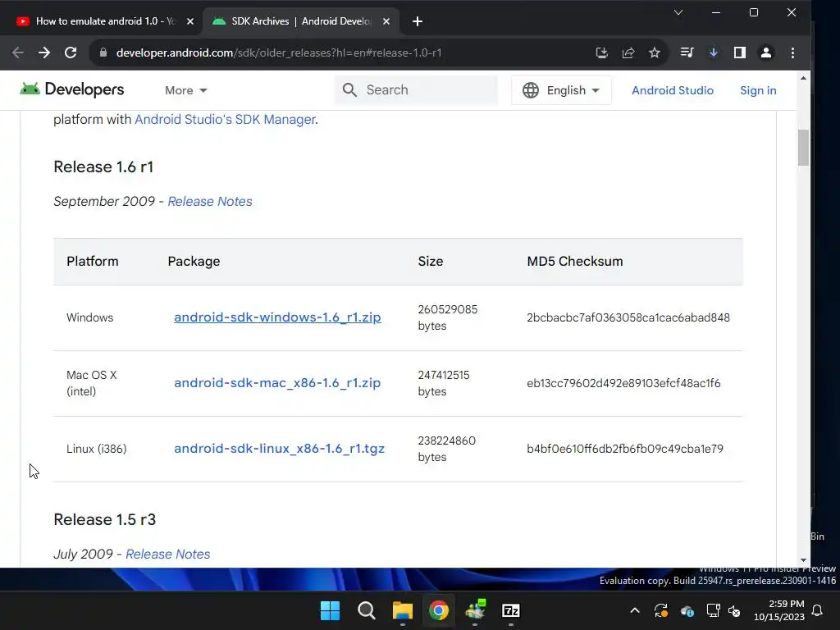Go back with the browser back arrow
Viewport: 840px width, 630px height.
(18, 52)
